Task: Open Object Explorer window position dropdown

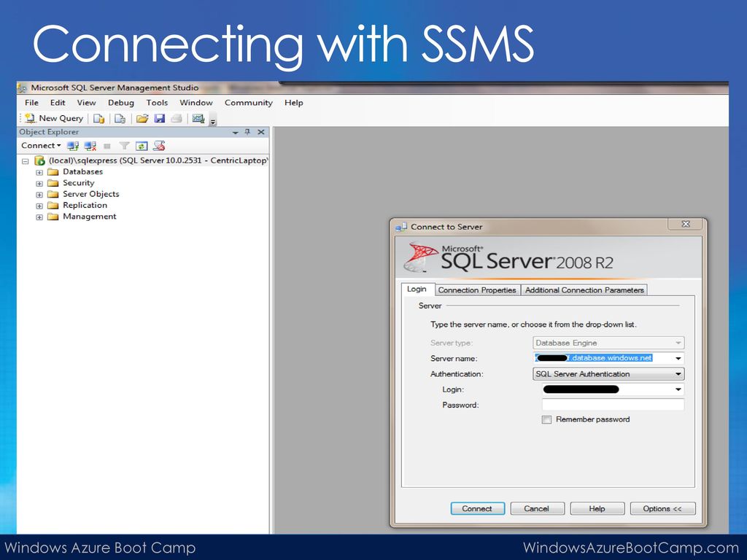Action: pos(235,133)
